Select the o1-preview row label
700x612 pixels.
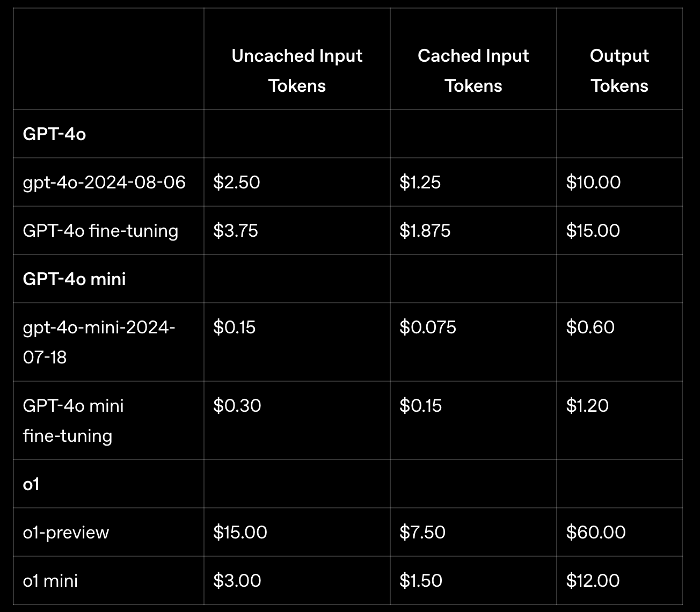[x=66, y=533]
